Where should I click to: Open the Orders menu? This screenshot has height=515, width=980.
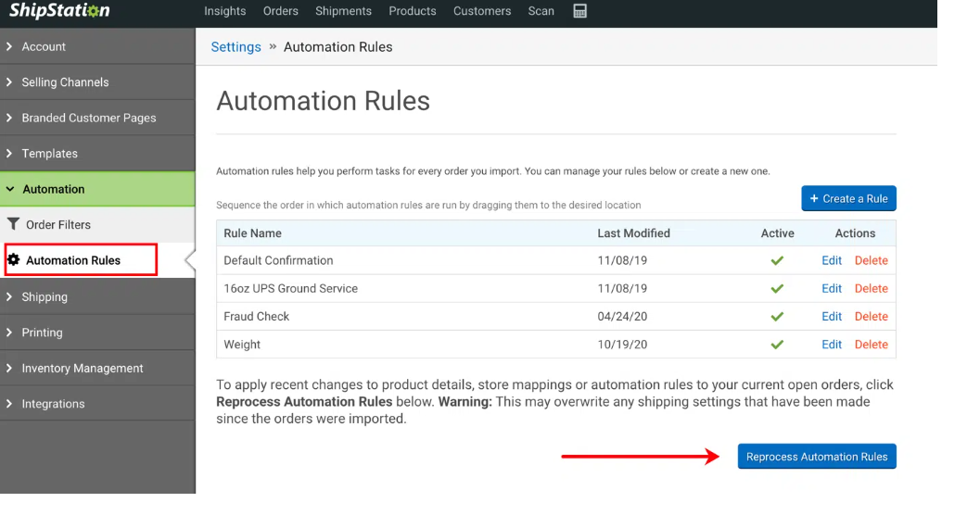(x=281, y=11)
